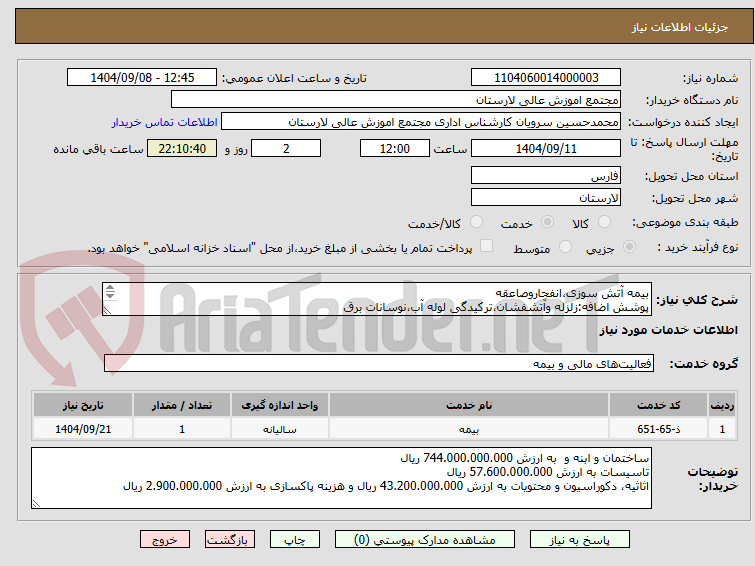Click the announcement date field 1404/09/08 - 12:45
The width and height of the screenshot is (755, 566).
point(142,78)
